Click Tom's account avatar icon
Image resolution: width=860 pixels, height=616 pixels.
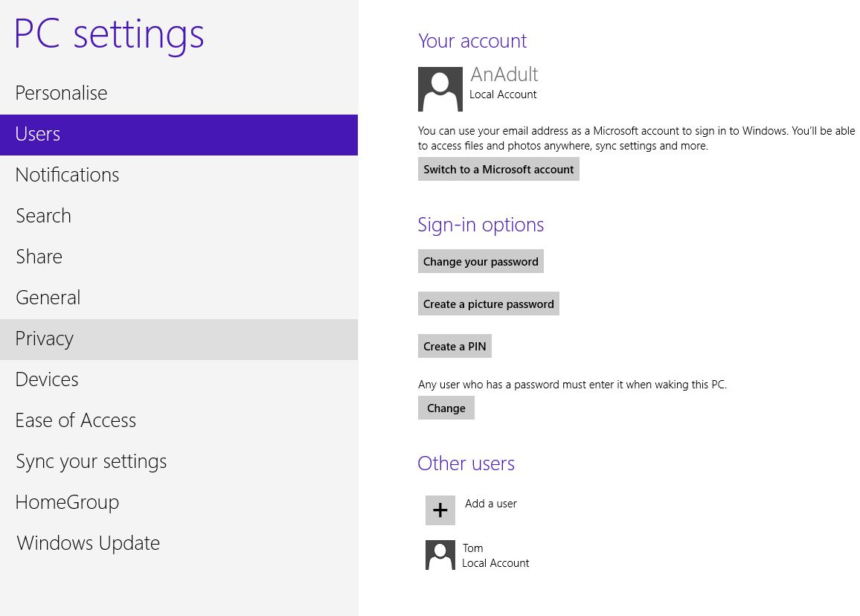pos(440,554)
